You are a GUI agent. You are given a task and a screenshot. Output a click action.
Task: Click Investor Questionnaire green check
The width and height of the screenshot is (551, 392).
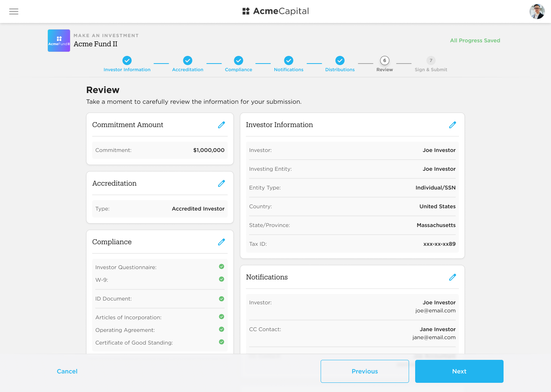(222, 266)
